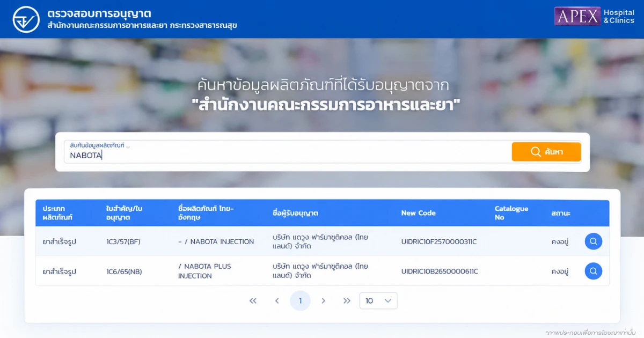
Task: Click status คงอยู่ in NABOTA PLUS row
Action: coord(560,271)
